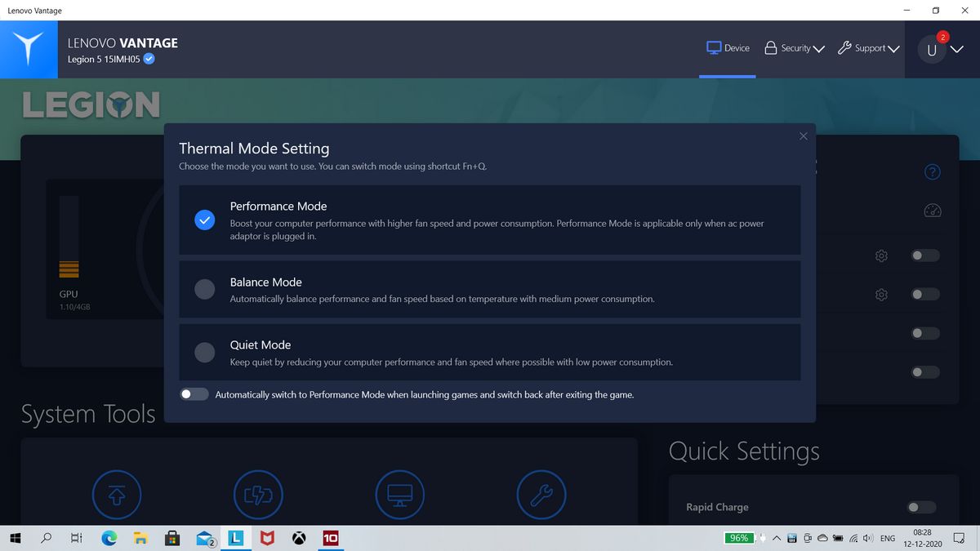Toggle the Rapid Charge switch

tap(921, 507)
